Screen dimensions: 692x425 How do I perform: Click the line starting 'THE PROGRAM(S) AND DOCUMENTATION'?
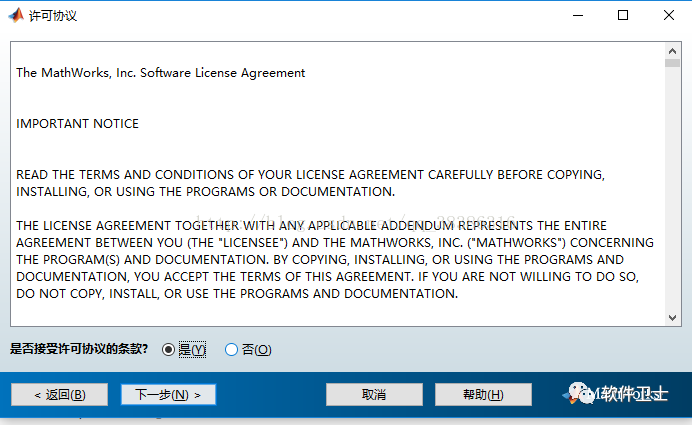[320, 260]
